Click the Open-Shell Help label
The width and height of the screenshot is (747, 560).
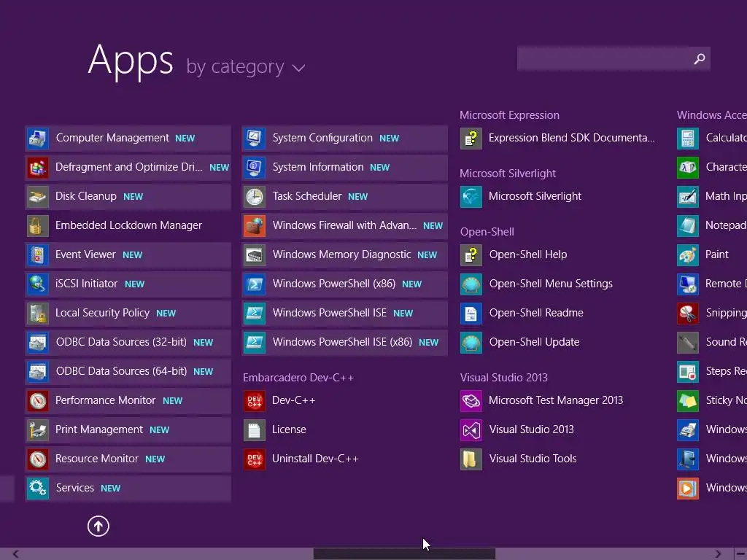[528, 254]
